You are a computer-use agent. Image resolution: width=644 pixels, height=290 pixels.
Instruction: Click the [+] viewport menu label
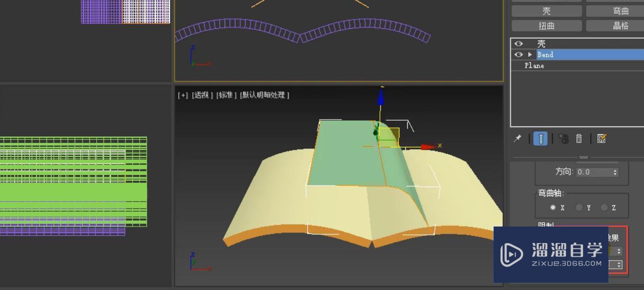[183, 95]
